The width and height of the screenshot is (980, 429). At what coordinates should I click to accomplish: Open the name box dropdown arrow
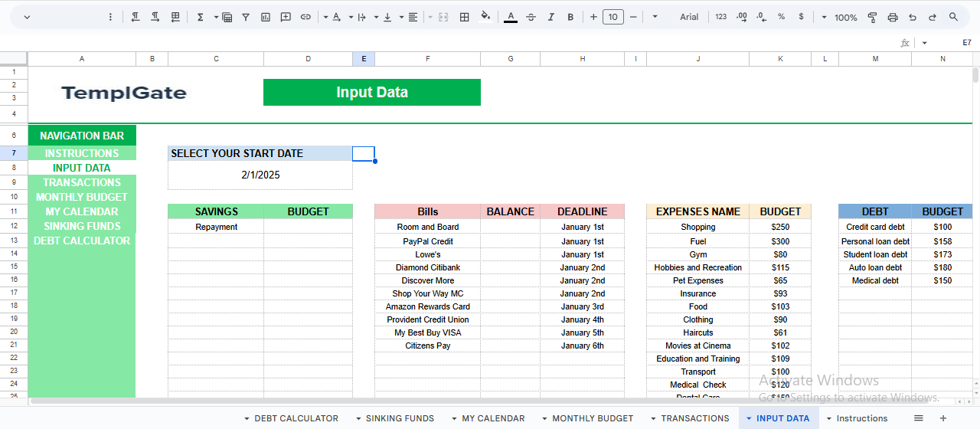925,43
